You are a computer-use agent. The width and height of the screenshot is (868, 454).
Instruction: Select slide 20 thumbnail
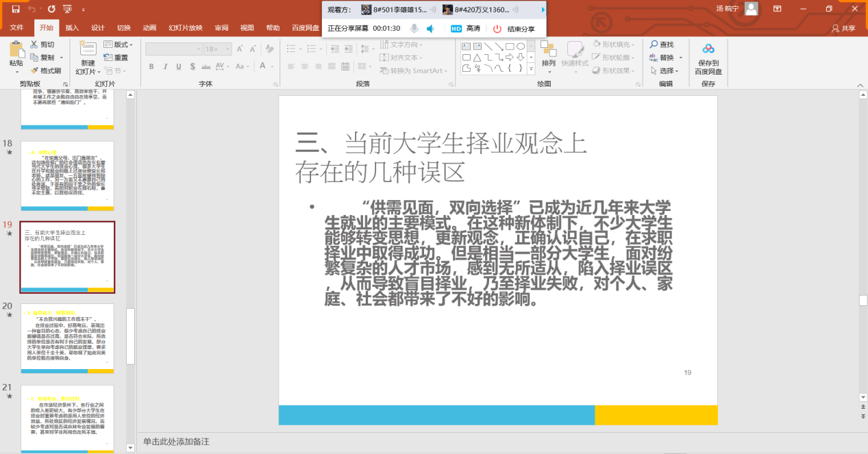tap(67, 338)
